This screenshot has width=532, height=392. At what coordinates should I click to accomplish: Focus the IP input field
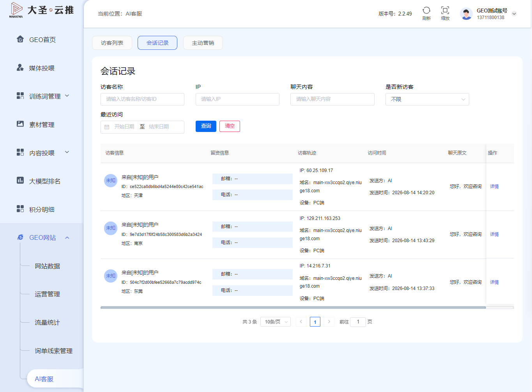pos(237,99)
